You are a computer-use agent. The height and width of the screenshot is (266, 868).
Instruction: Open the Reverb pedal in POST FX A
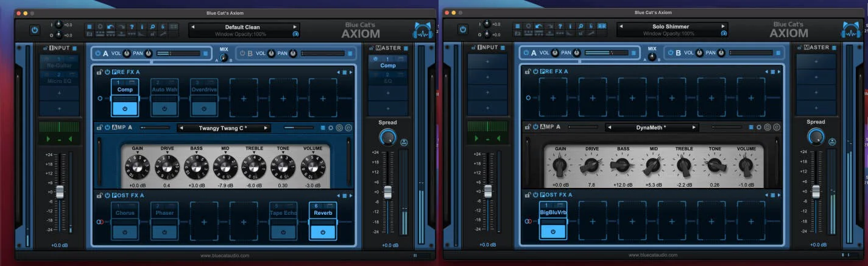(x=323, y=212)
